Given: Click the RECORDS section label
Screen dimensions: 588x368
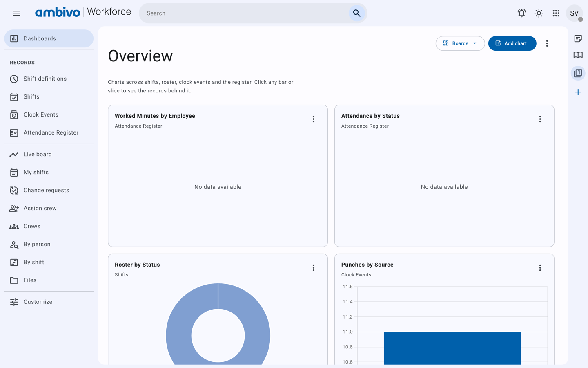Looking at the screenshot, I should tap(22, 63).
